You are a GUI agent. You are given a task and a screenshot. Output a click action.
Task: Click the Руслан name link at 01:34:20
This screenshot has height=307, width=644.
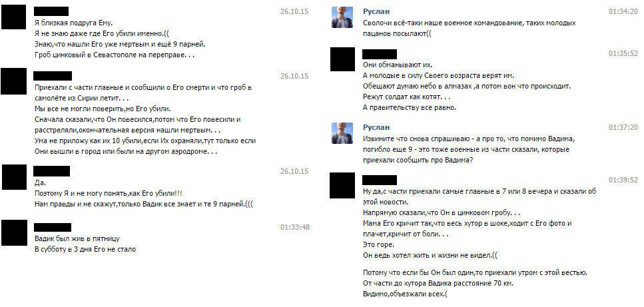pos(376,11)
